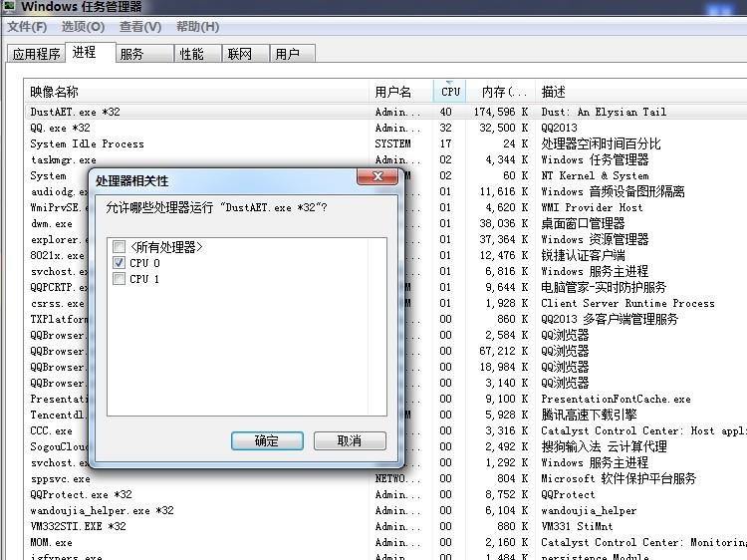This screenshot has width=747, height=560.
Task: Click description 处理器空闲时间百分比
Action: click(x=601, y=143)
